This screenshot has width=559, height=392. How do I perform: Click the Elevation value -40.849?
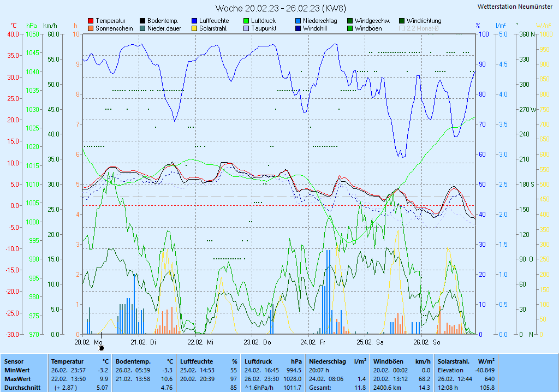(x=485, y=370)
